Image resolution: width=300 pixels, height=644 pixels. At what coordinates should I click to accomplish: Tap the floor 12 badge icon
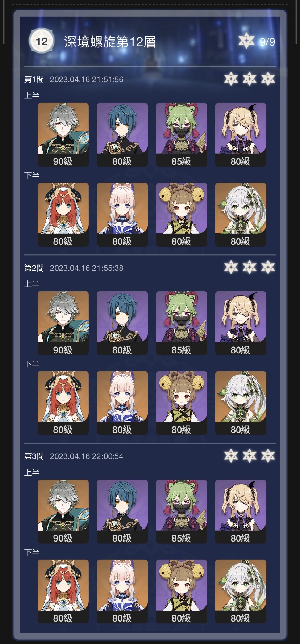point(41,42)
